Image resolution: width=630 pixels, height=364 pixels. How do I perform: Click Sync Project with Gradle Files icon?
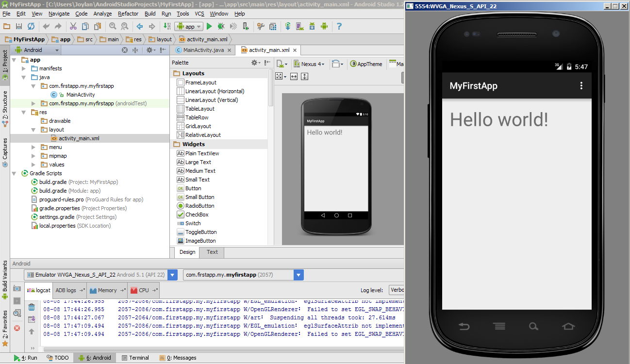point(288,26)
